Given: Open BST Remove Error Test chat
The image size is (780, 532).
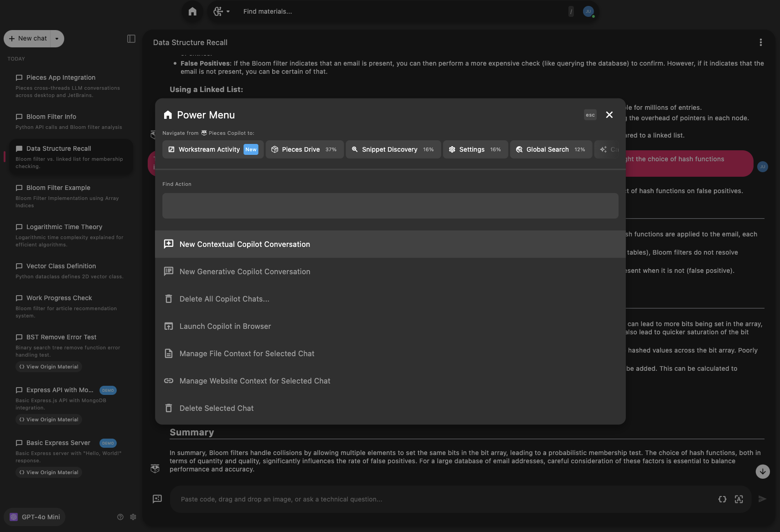Looking at the screenshot, I should click(71, 345).
